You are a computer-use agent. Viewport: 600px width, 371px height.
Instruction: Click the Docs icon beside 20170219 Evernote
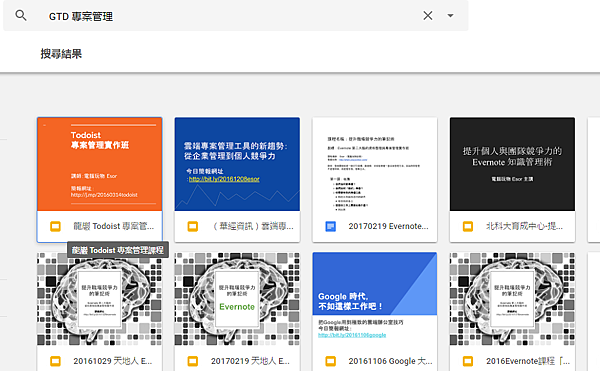coord(330,226)
